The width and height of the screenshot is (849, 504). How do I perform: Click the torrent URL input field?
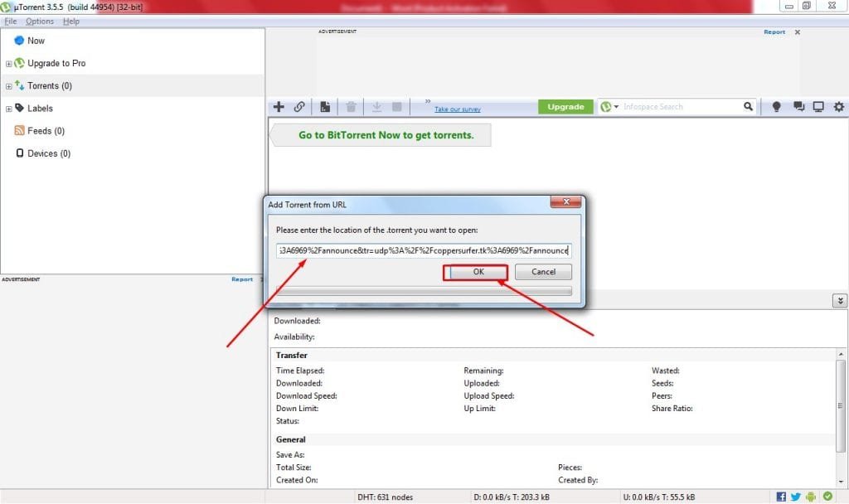(423, 250)
